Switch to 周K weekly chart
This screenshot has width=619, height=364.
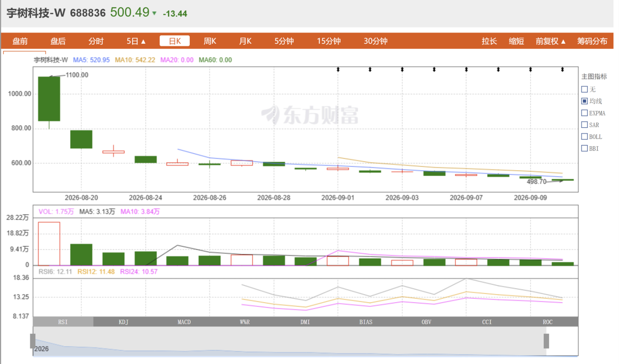[210, 41]
